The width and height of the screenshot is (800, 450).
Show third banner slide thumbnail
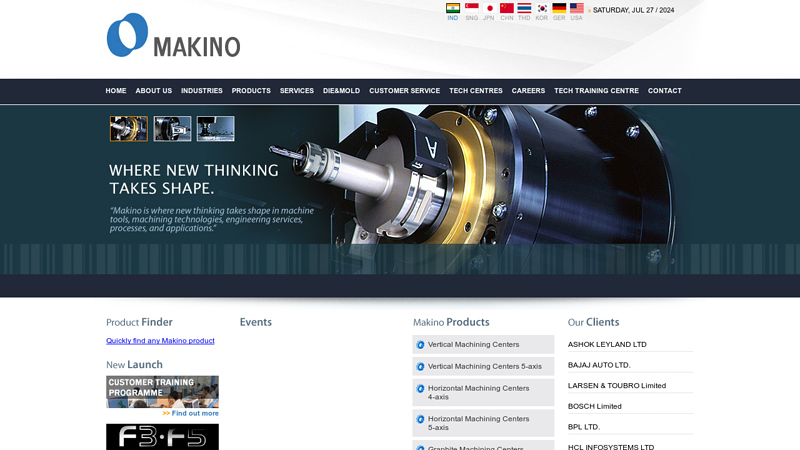coord(216,129)
